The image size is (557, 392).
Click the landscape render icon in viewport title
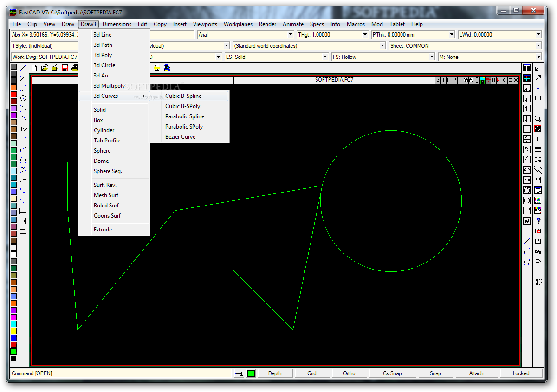pyautogui.click(x=482, y=80)
